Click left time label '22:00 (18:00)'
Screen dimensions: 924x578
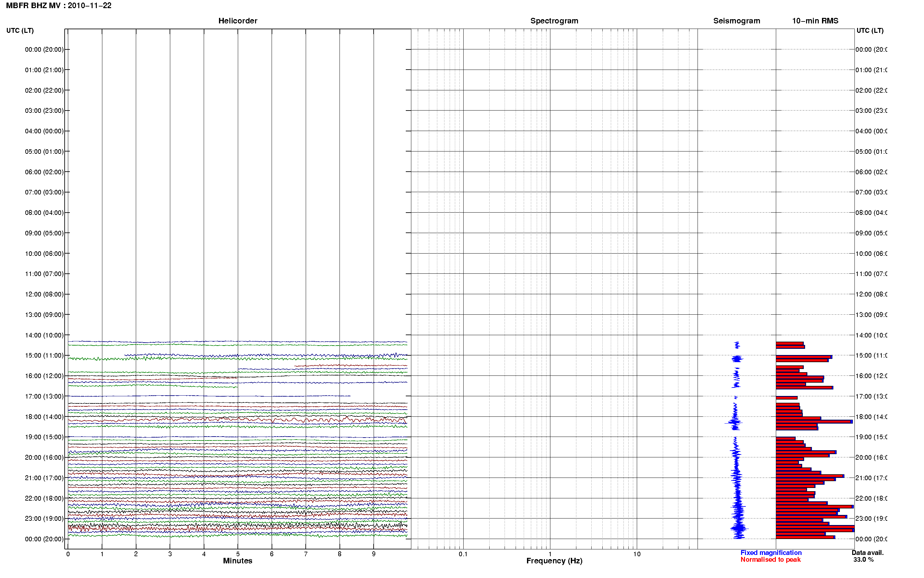point(44,498)
